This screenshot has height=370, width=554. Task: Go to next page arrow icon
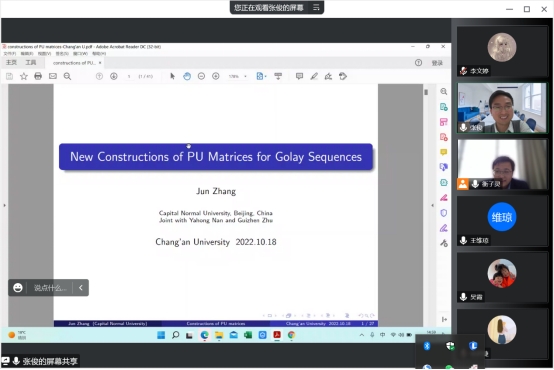click(x=114, y=76)
